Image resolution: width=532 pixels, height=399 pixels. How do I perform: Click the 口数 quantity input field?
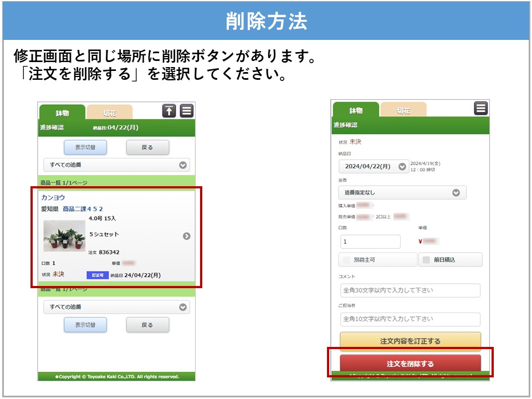click(370, 242)
